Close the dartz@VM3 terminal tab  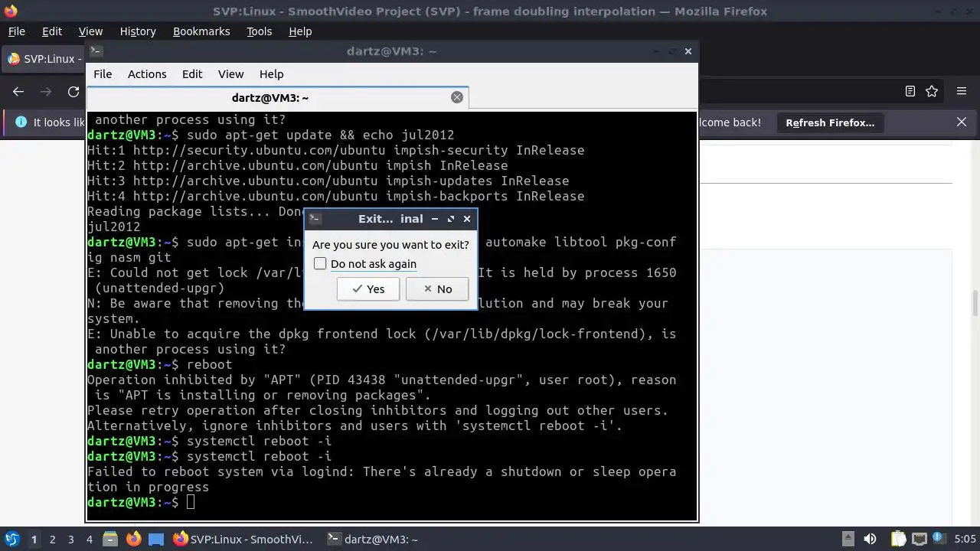tap(457, 97)
